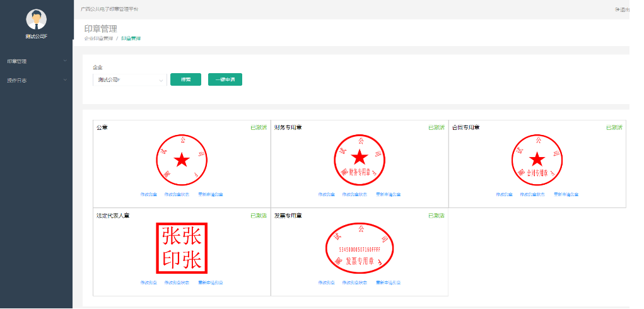Click the square 法定代表人章 seal image
This screenshot has height=309, width=644.
182,247
